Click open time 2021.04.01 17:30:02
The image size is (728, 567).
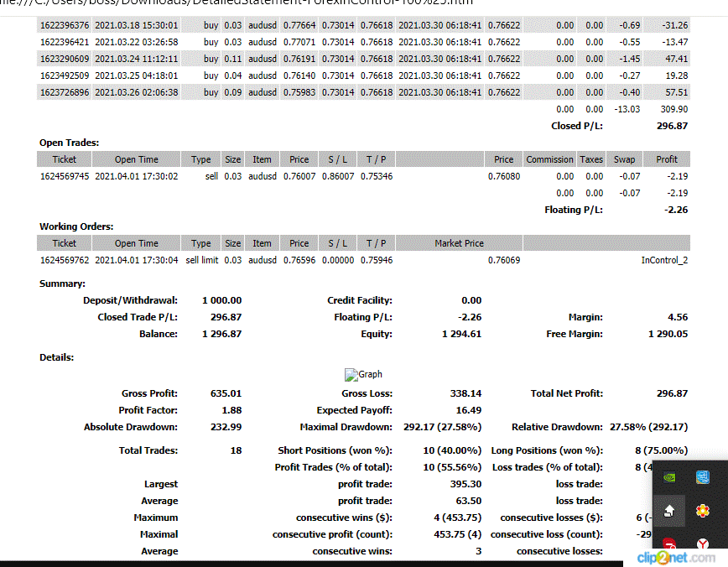(x=137, y=176)
